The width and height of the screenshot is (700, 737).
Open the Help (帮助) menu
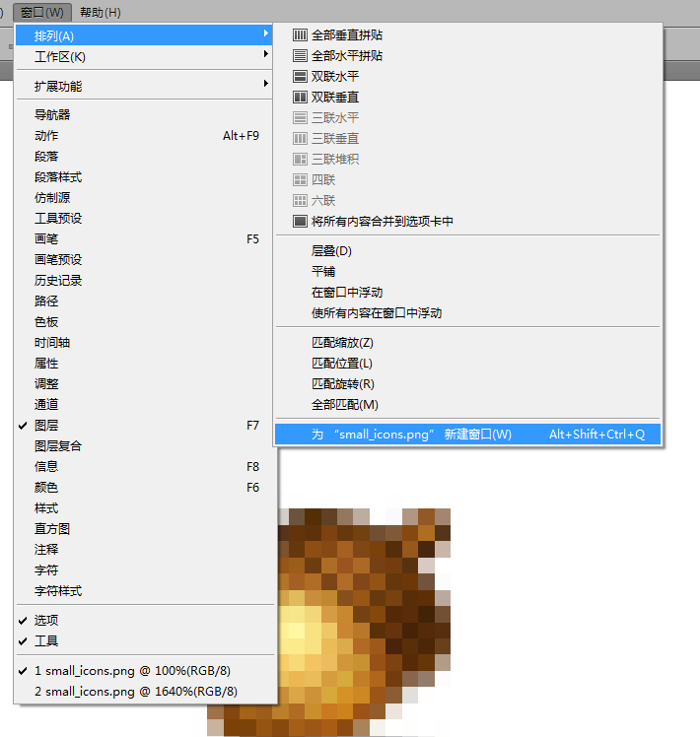(100, 12)
